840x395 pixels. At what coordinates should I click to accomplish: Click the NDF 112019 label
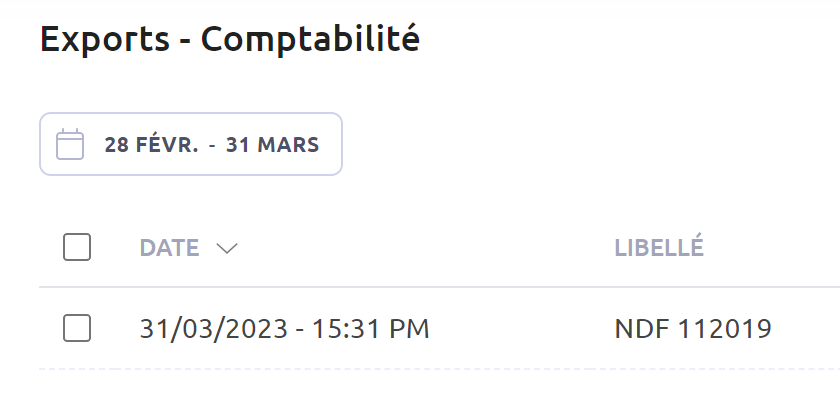[693, 329]
